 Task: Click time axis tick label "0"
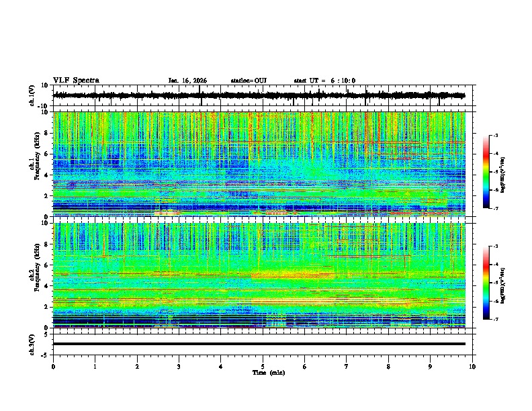tap(53, 367)
